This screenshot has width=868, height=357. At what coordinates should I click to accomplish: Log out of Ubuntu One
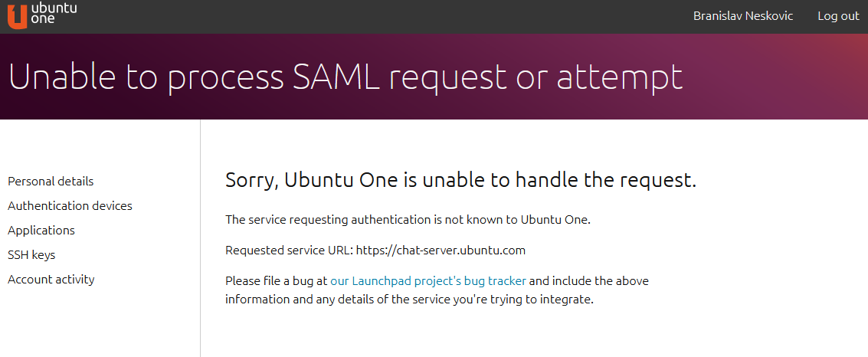click(x=838, y=16)
